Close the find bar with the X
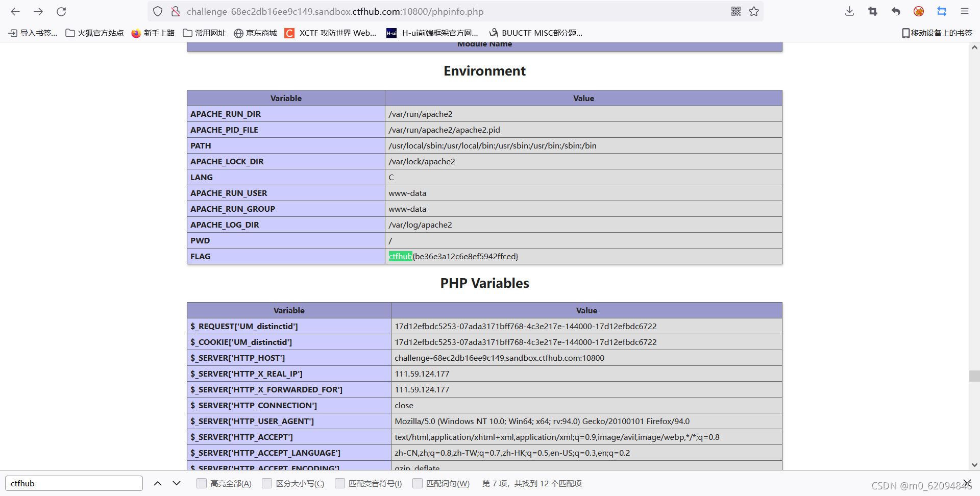The image size is (980, 496). 968,483
